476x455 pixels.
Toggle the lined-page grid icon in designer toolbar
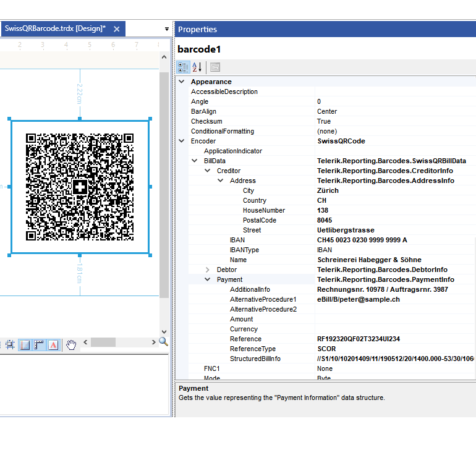[25, 345]
